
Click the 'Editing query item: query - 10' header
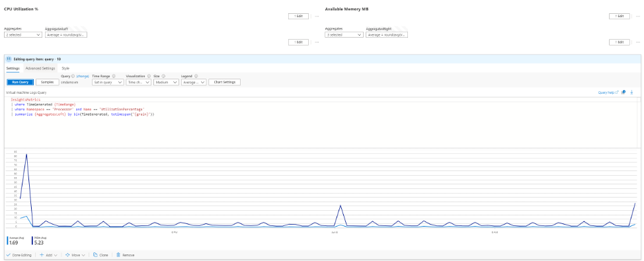click(38, 59)
